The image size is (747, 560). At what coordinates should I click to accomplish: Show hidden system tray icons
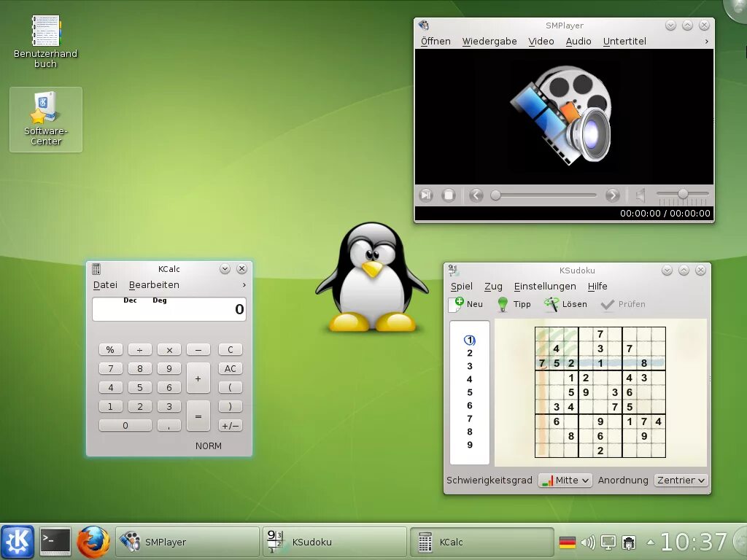pyautogui.click(x=650, y=542)
